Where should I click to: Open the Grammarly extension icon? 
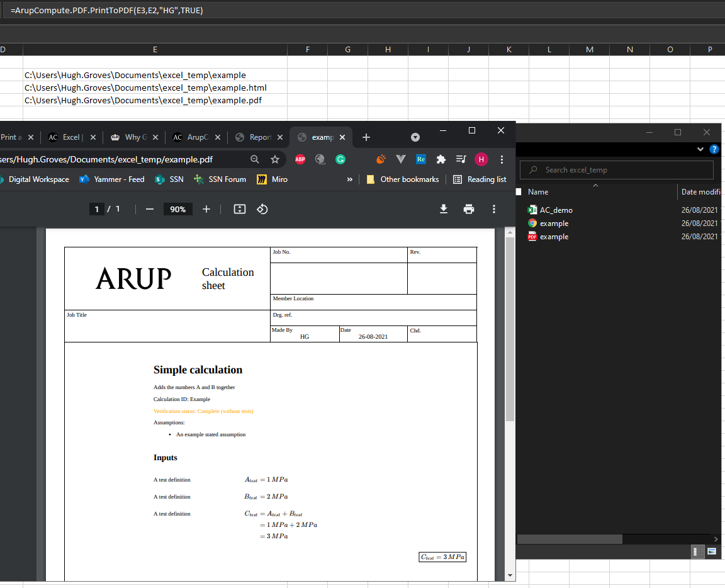click(x=340, y=160)
